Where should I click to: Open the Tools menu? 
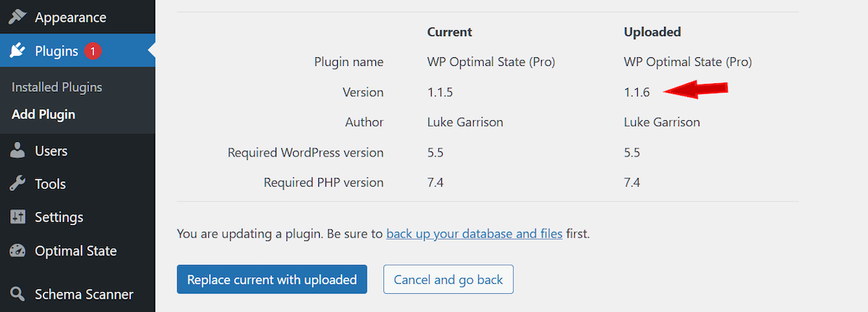click(x=50, y=184)
